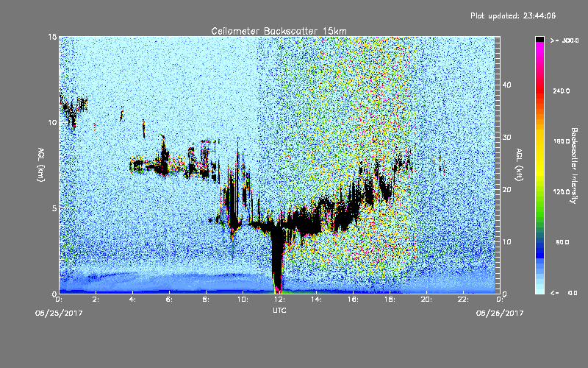
Task: Click the '14:' time tick label
Action: click(x=316, y=300)
